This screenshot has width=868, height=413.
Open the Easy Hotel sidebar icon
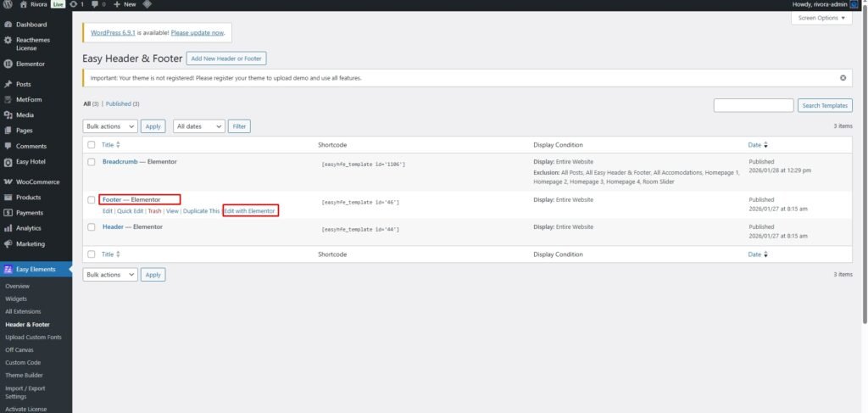pyautogui.click(x=8, y=162)
